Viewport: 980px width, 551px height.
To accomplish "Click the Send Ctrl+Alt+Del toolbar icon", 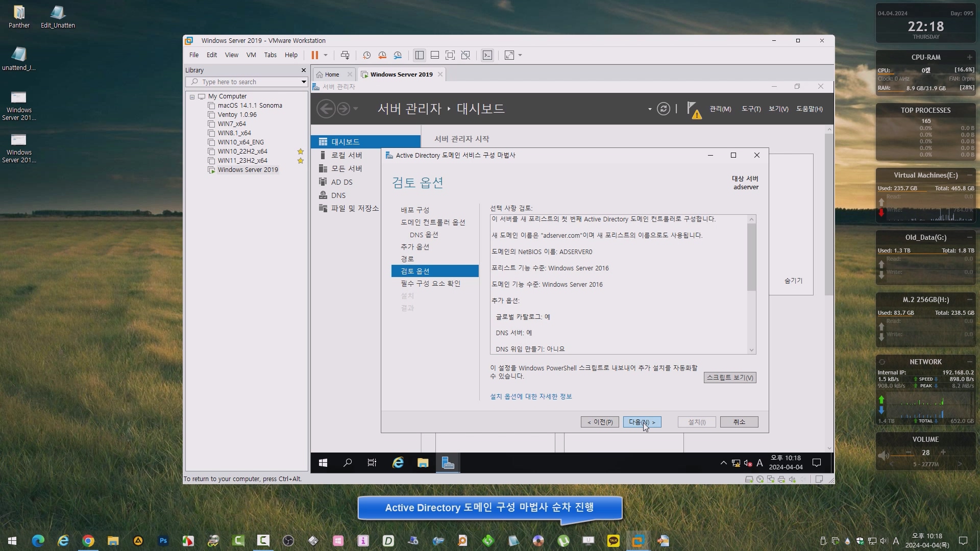I will pos(345,55).
